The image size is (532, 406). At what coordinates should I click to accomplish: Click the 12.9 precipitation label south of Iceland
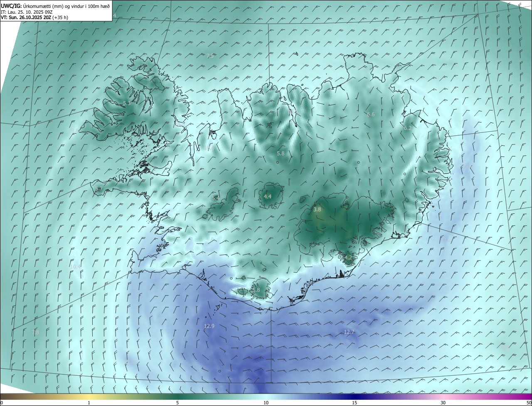pos(209,326)
